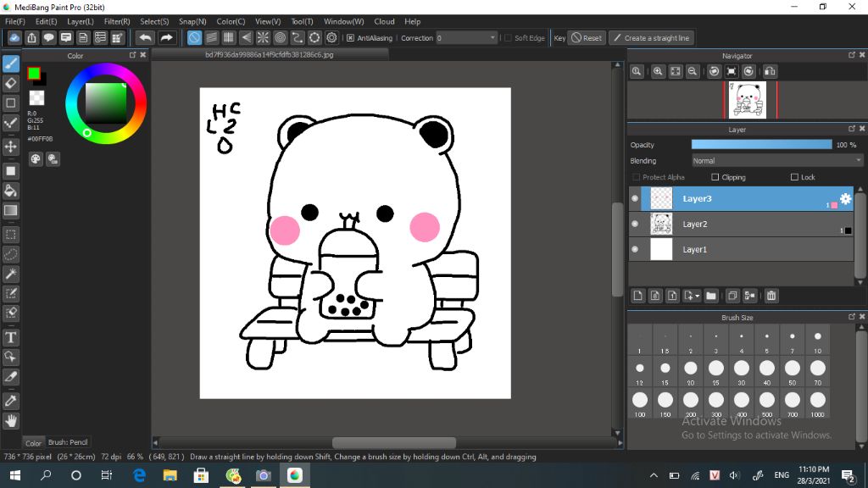This screenshot has width=868, height=488.
Task: Select the rectangular Select tool
Action: (10, 235)
